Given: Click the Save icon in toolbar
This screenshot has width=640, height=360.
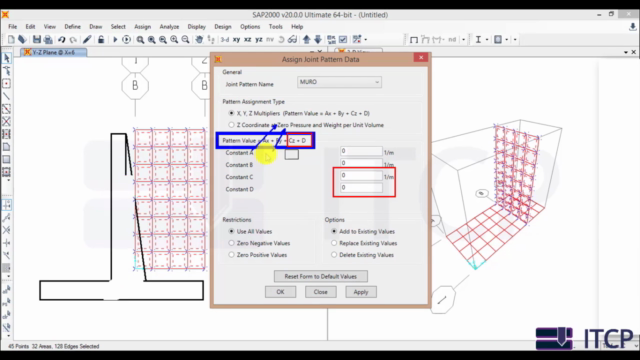Looking at the screenshot, I should [x=37, y=39].
